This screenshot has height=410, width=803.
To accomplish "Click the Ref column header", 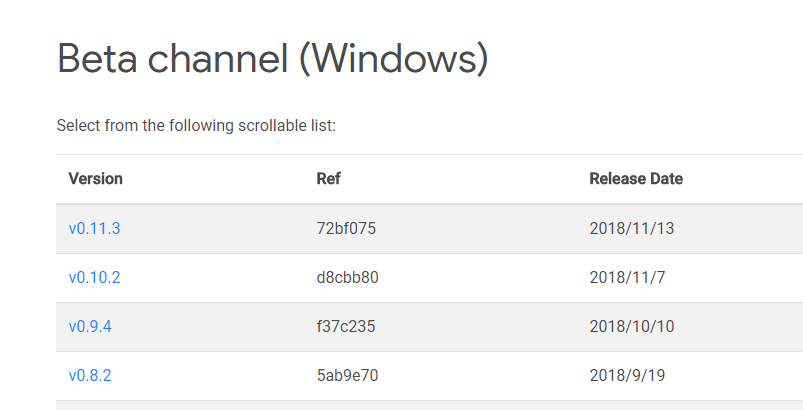I will click(x=328, y=179).
